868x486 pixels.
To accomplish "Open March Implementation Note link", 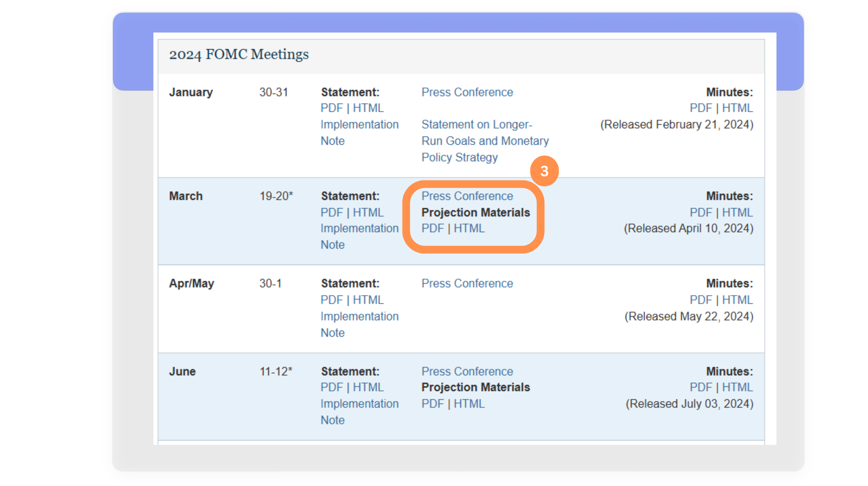I will pos(359,237).
